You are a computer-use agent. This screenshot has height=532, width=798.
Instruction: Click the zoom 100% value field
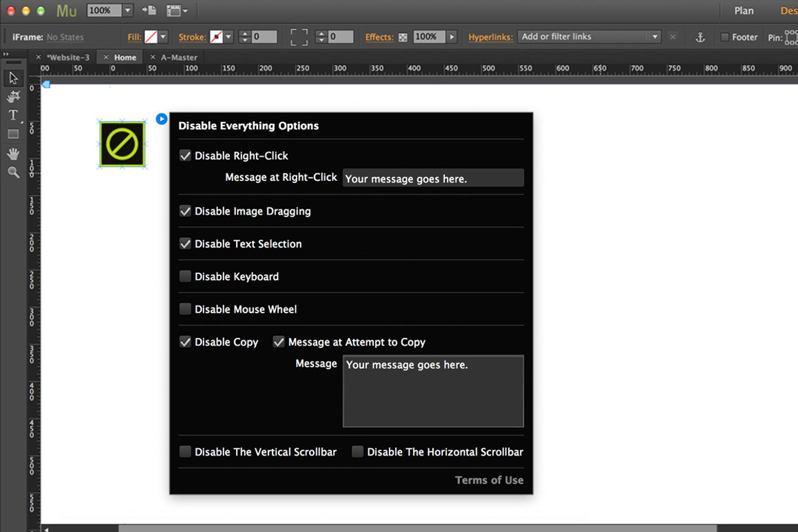pyautogui.click(x=104, y=11)
